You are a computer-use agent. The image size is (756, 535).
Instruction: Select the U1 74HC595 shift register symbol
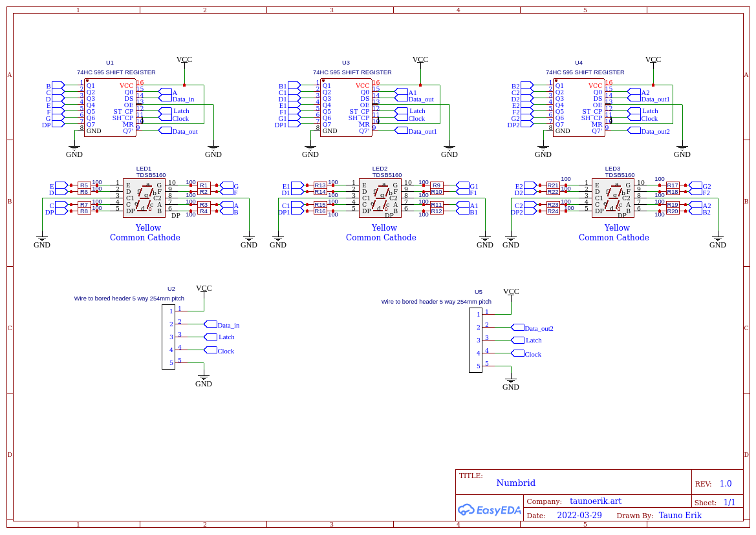click(x=110, y=107)
